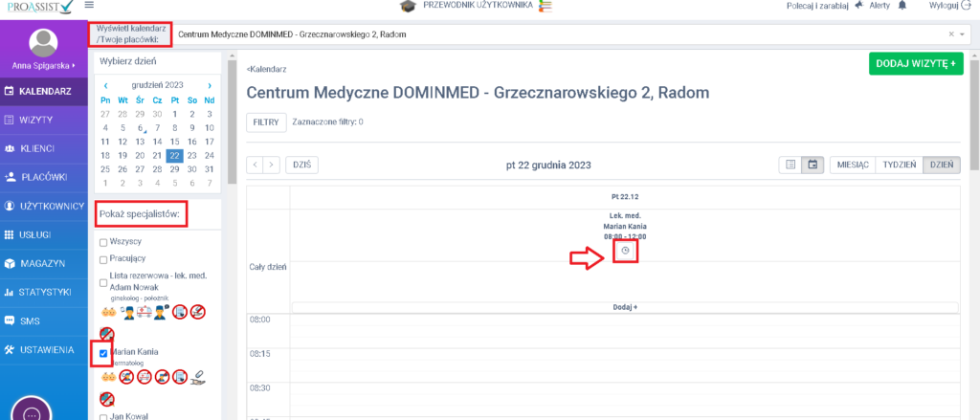980x420 pixels.
Task: Open the round chat bubble button
Action: 30,411
